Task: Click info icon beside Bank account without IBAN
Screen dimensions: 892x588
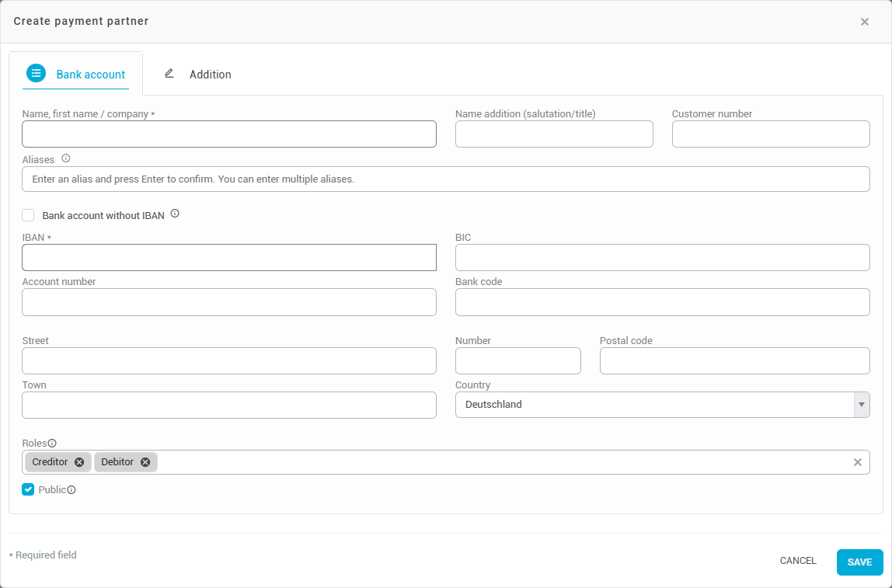Action: pos(175,214)
